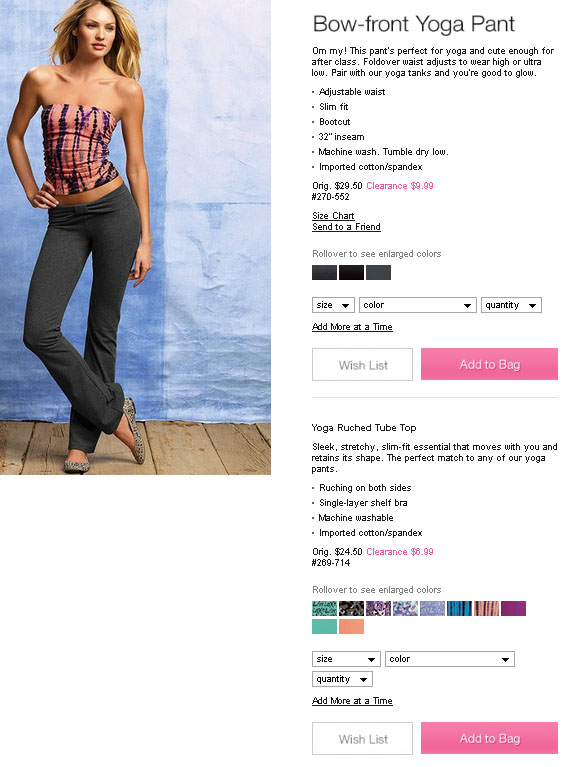Add yoga pant to Wish List

click(x=362, y=364)
